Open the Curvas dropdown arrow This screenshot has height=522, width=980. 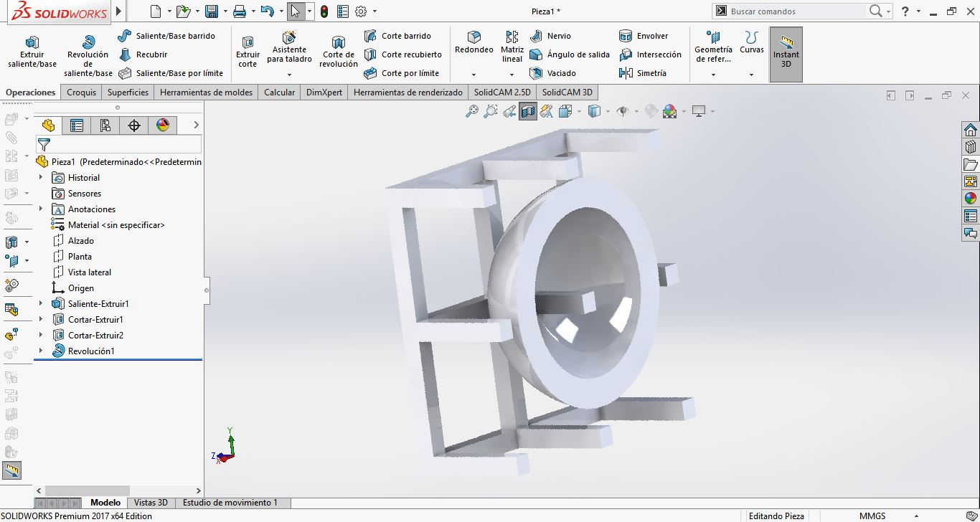tap(752, 75)
